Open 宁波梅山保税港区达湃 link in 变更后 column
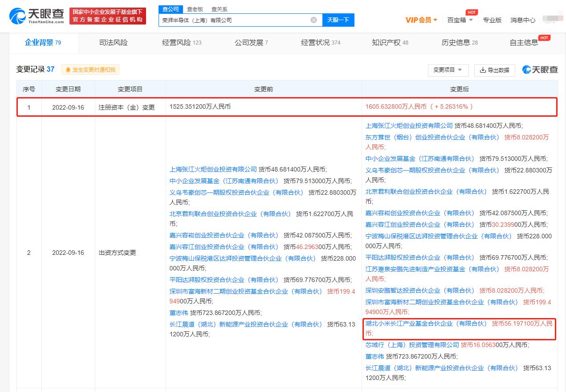The width and height of the screenshot is (566, 392). 439,236
